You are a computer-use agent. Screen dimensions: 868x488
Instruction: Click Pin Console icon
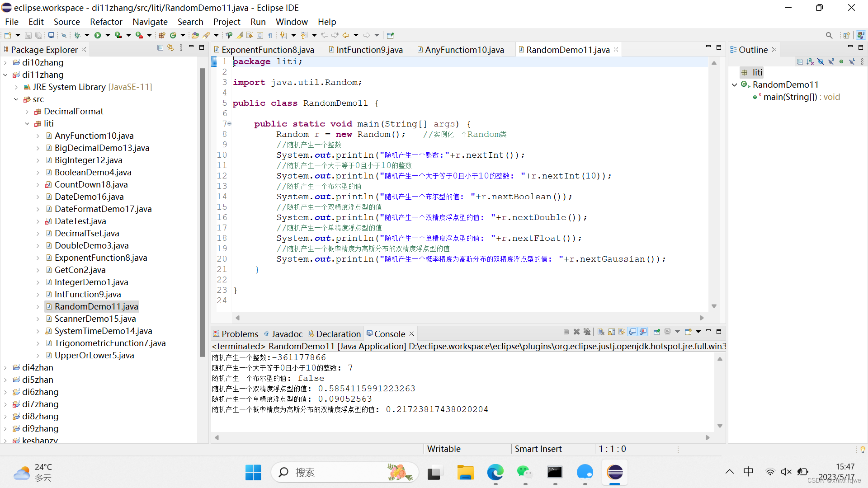point(656,332)
